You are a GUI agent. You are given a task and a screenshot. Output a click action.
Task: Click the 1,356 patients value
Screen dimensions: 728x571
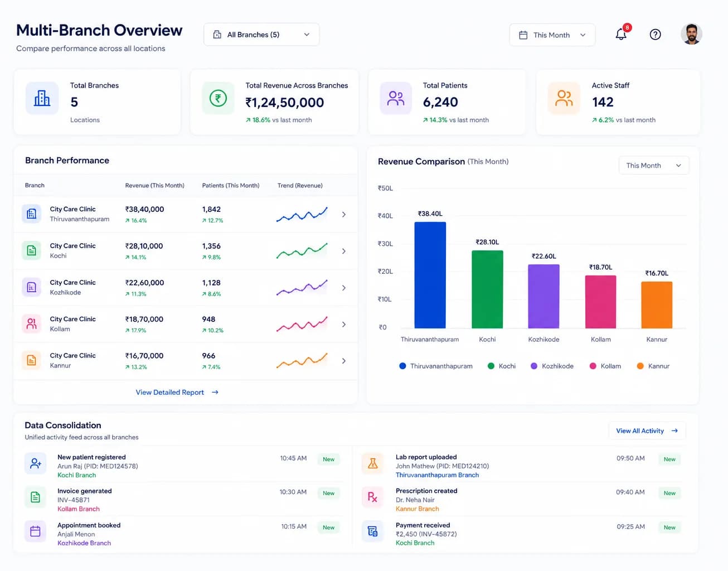coord(211,246)
